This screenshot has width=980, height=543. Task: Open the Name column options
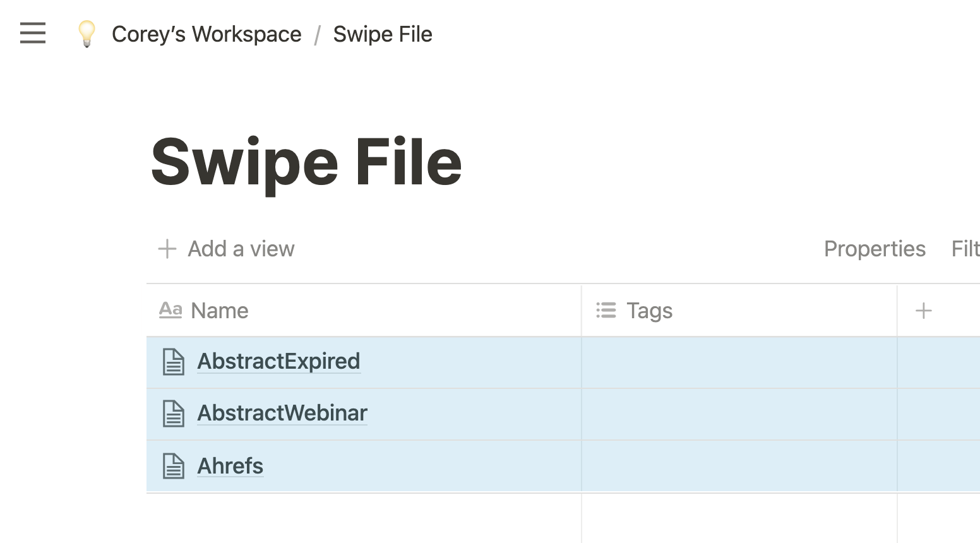[219, 310]
